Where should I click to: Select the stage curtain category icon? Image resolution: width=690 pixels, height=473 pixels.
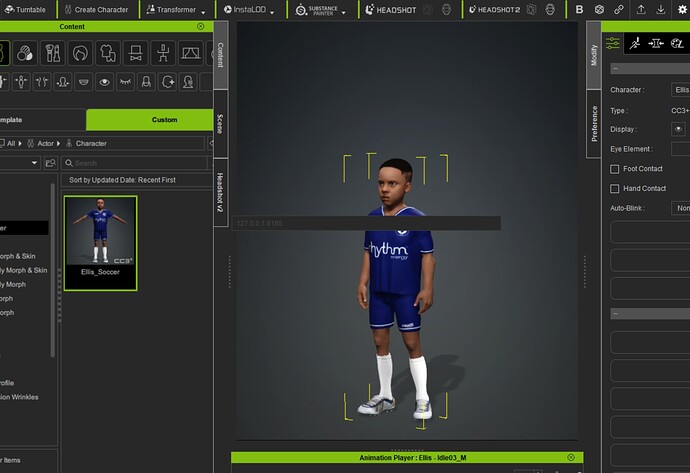191,53
